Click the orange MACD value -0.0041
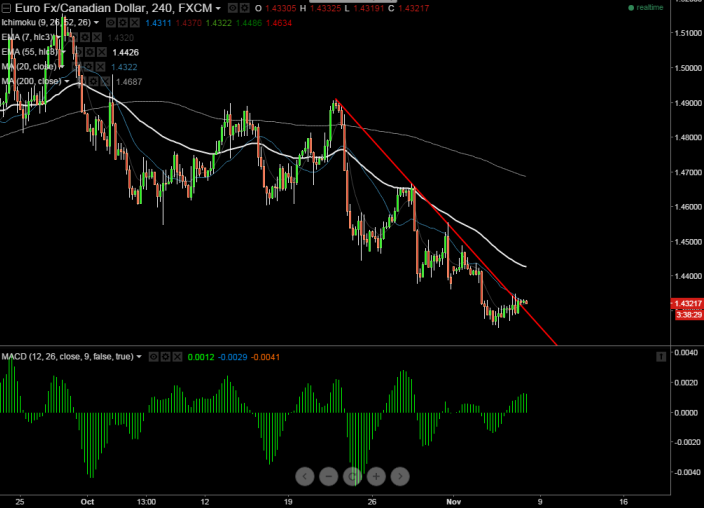This screenshot has height=508, width=704. [x=265, y=358]
